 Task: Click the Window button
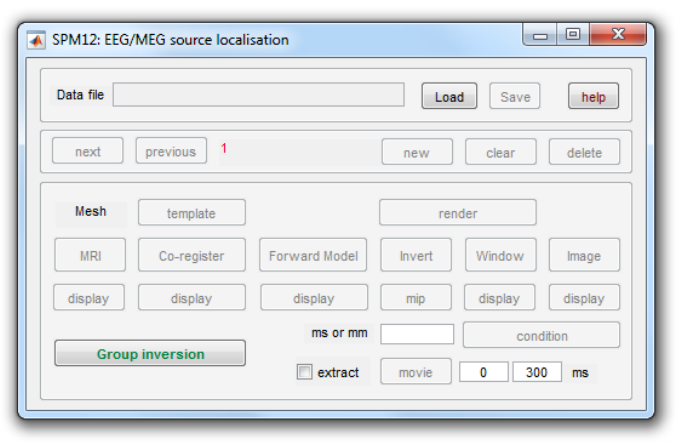501,255
